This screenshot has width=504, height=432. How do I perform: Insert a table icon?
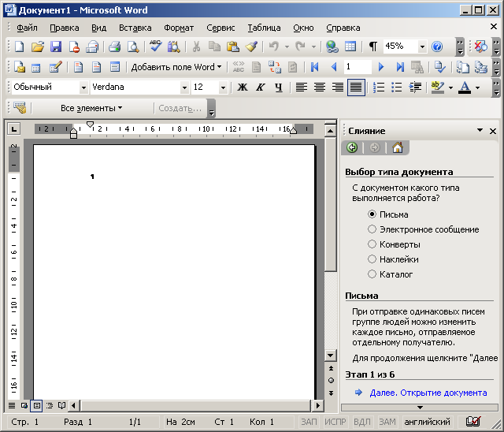pyautogui.click(x=350, y=47)
